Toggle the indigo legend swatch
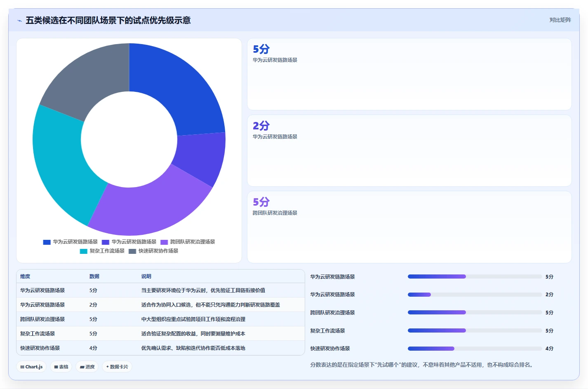Image resolution: width=588 pixels, height=389 pixels. point(106,242)
